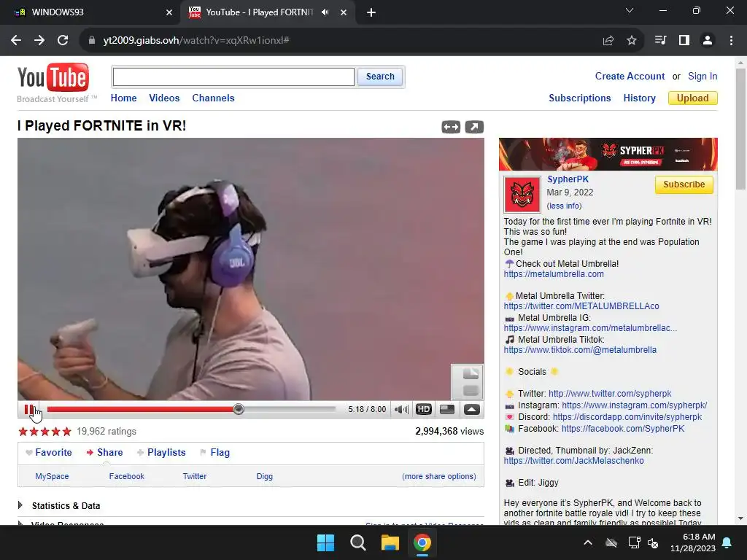
Task: Click the Chrome taskbar icon
Action: [422, 542]
